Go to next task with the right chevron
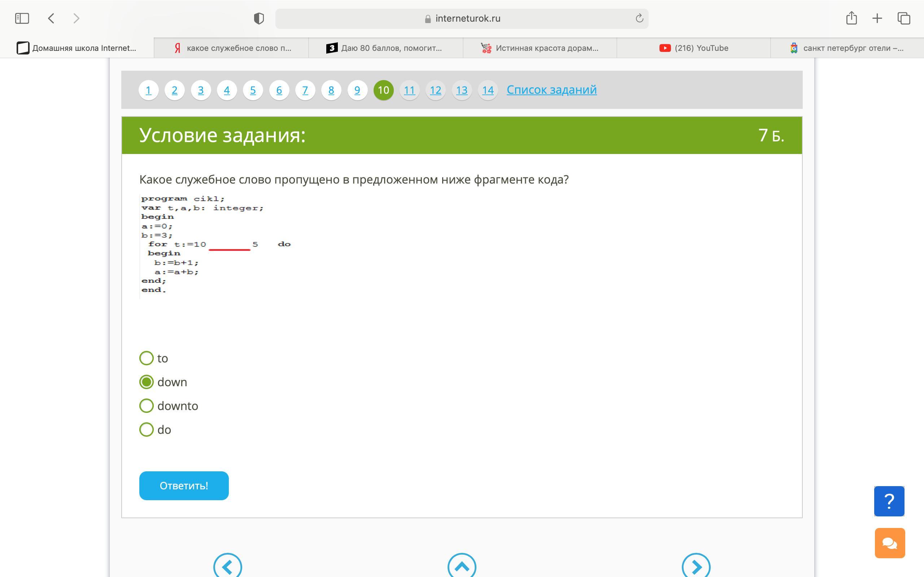924x577 pixels. [x=696, y=566]
